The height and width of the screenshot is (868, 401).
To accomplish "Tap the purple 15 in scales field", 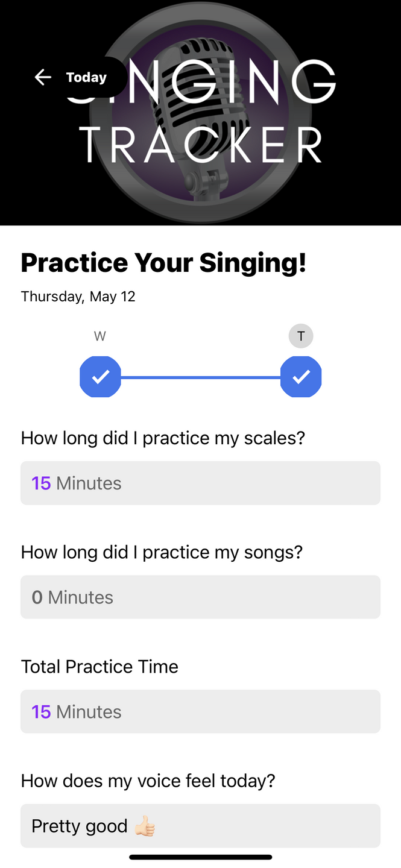I will point(41,483).
